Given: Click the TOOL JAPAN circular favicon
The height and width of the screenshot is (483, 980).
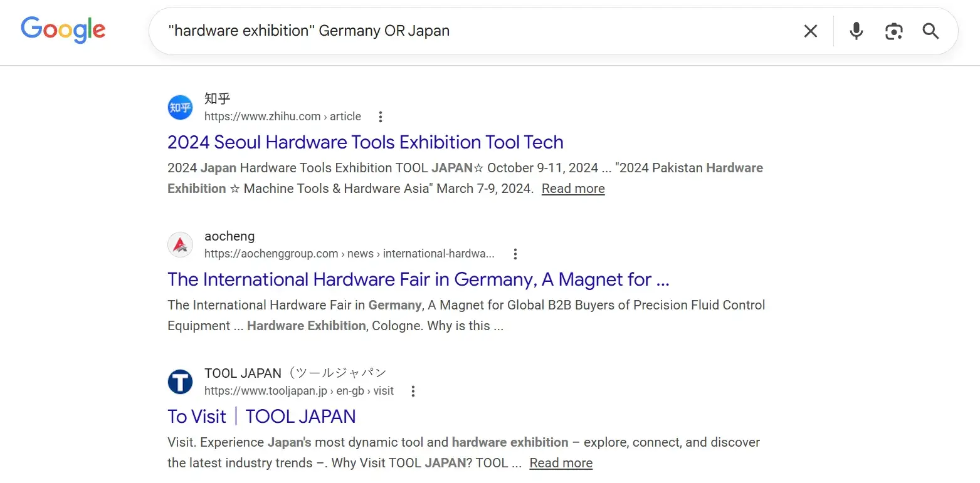Looking at the screenshot, I should tap(180, 381).
